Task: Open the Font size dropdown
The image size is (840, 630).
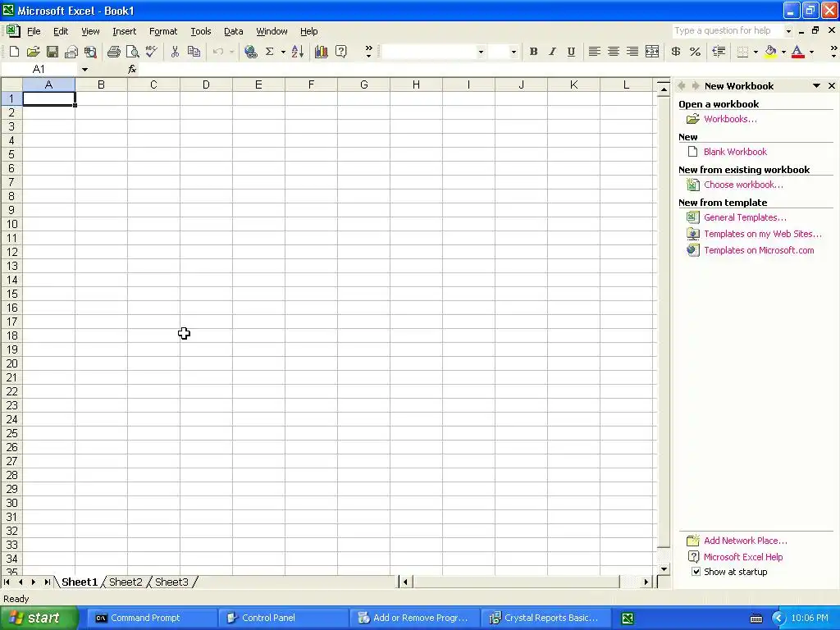Action: tap(514, 52)
